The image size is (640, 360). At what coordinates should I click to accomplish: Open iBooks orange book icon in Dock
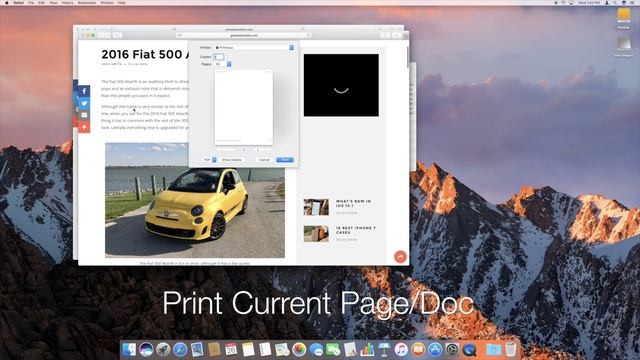(x=418, y=350)
